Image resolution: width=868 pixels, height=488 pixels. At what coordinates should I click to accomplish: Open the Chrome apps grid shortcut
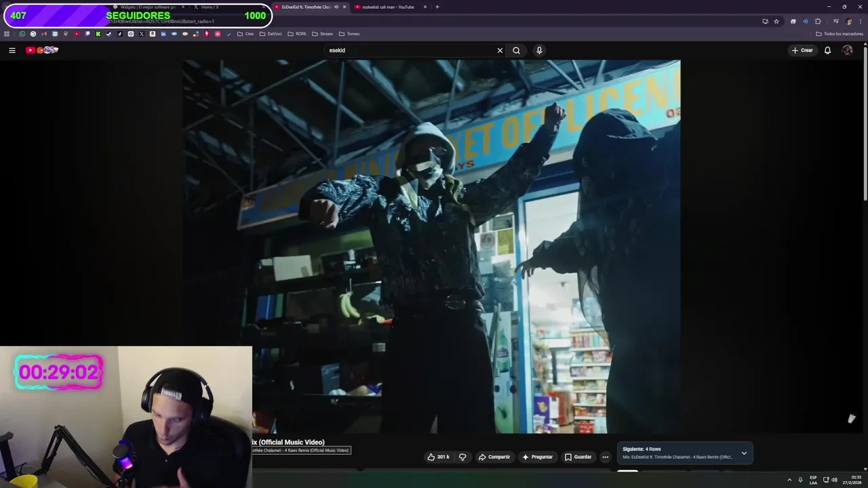(x=7, y=34)
